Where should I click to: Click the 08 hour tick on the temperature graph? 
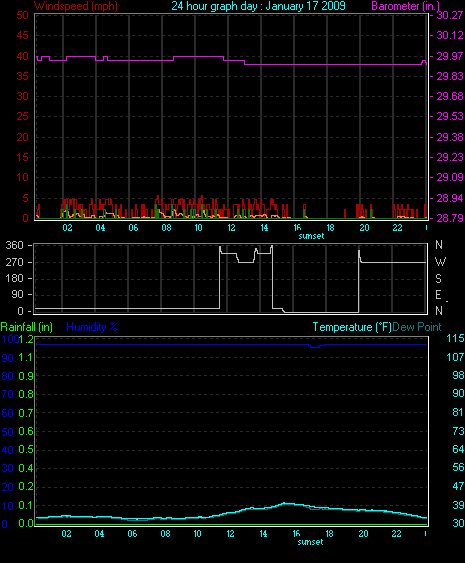click(x=165, y=534)
